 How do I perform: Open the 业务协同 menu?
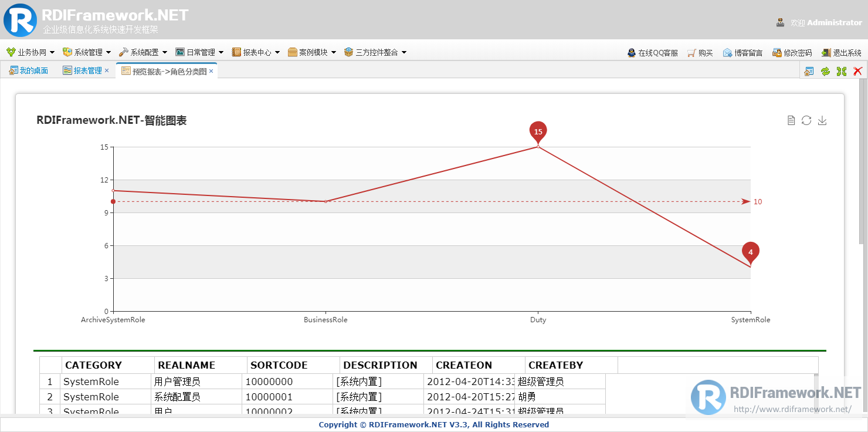30,52
